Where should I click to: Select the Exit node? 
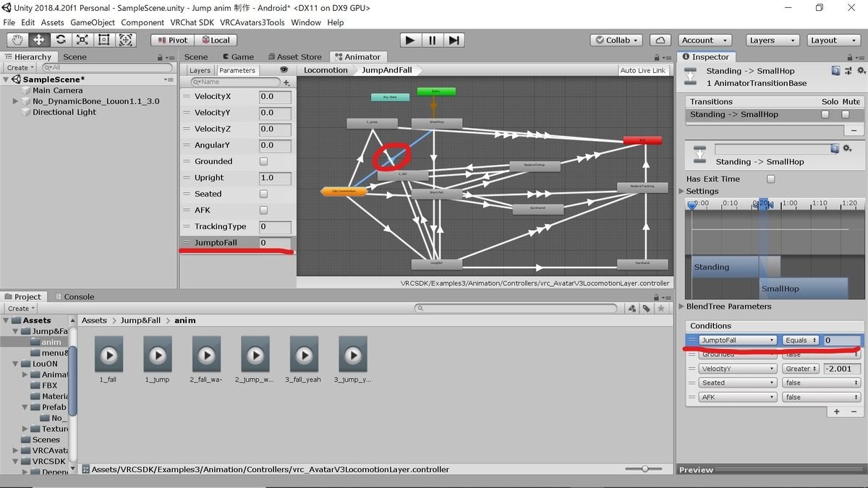642,140
